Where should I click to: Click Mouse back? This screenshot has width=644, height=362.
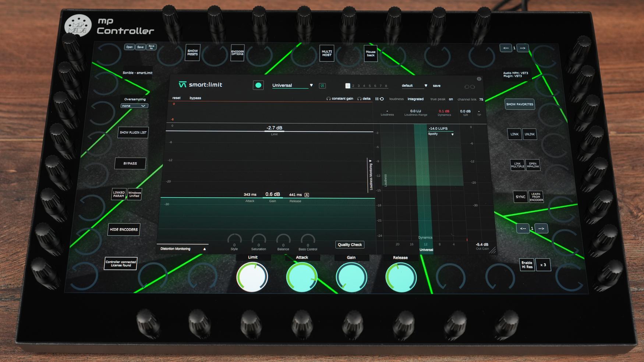pos(371,54)
